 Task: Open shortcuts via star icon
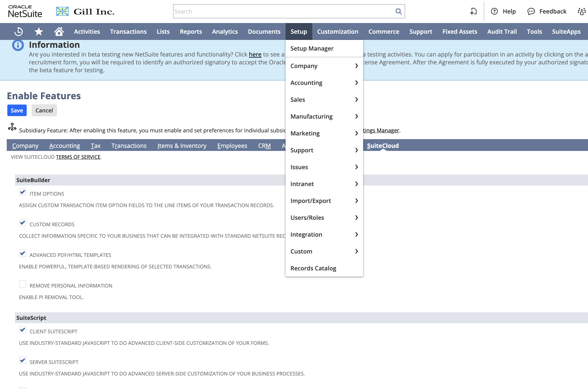(x=38, y=31)
